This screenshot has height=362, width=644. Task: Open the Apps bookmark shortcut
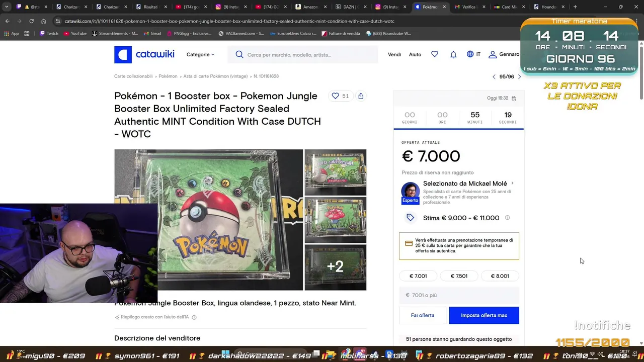pos(11,34)
